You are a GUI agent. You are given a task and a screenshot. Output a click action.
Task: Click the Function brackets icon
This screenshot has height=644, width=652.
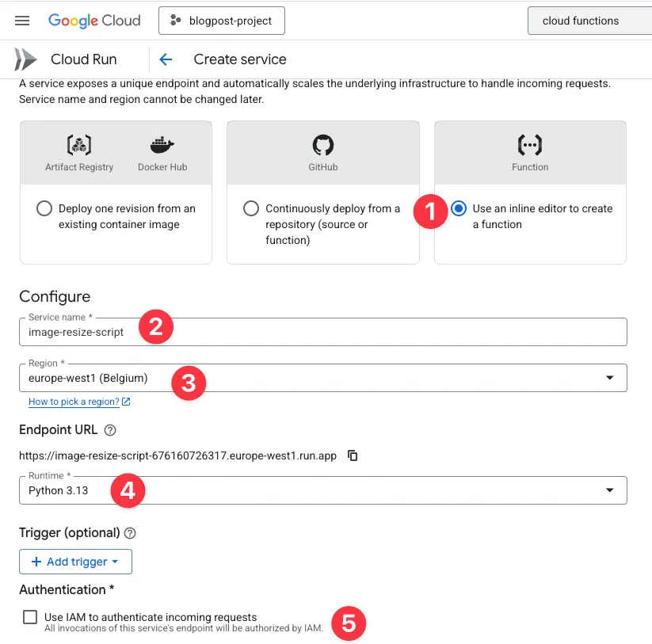530,145
